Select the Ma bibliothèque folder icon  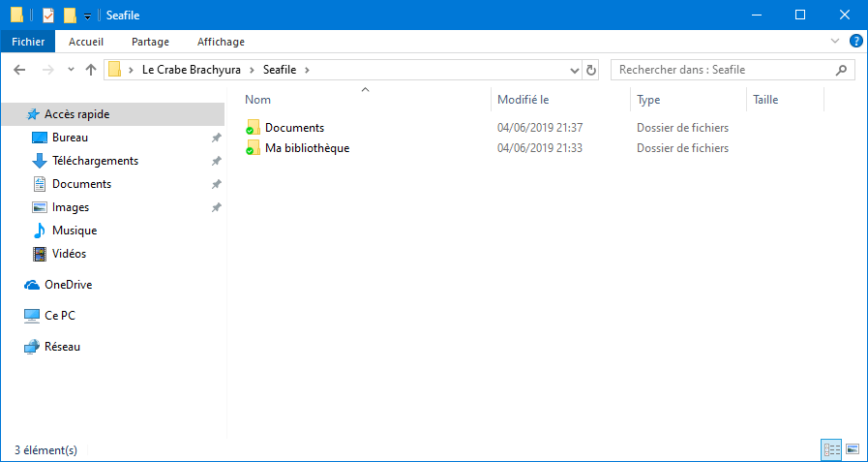click(x=253, y=147)
